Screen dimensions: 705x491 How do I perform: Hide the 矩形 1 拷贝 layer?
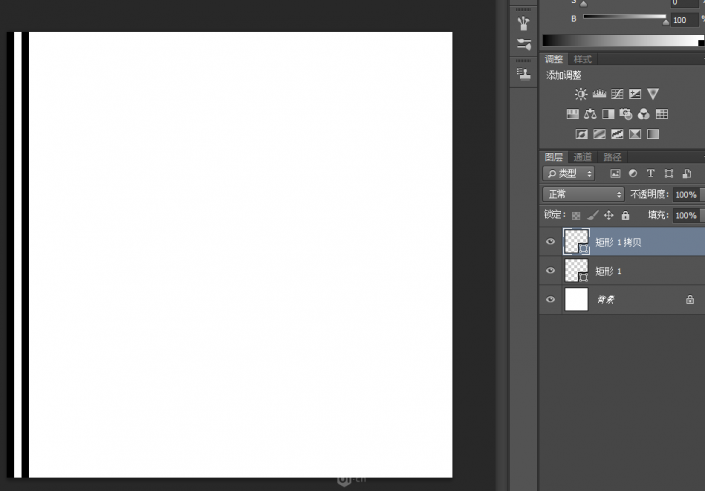550,242
